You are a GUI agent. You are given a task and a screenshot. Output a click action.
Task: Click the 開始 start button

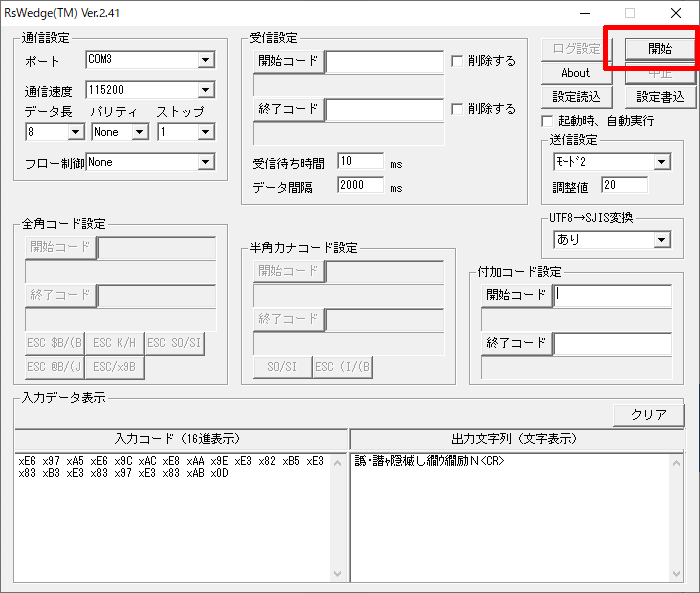pyautogui.click(x=660, y=49)
